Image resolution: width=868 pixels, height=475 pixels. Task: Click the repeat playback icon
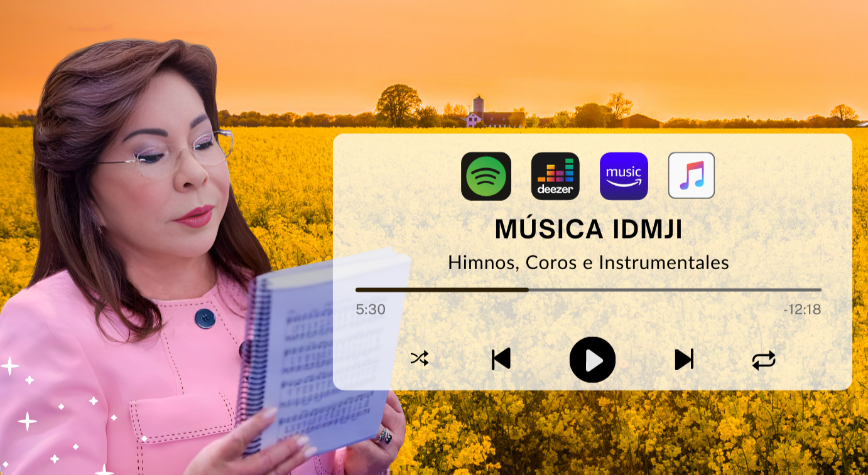764,359
